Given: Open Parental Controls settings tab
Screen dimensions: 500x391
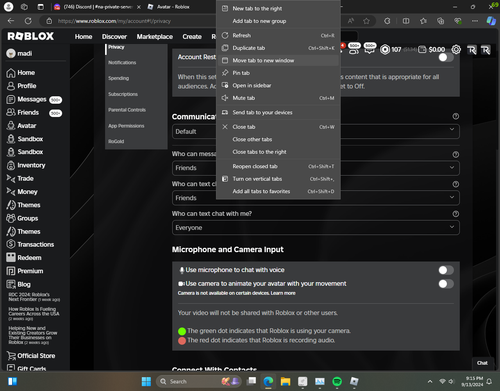Looking at the screenshot, I should click(x=127, y=110).
